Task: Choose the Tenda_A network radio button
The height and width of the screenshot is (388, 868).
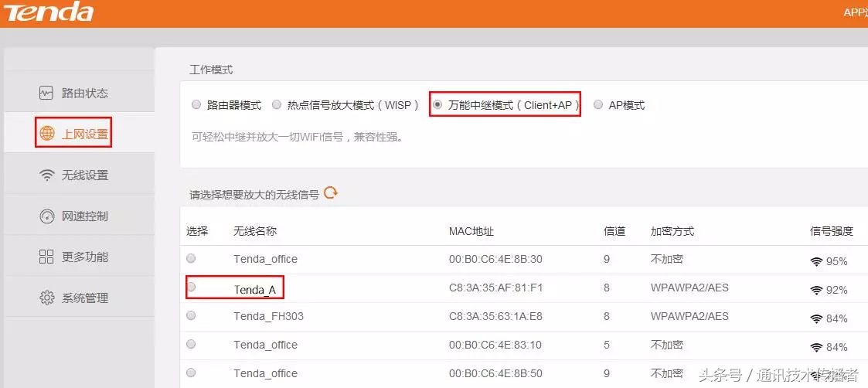Action: pos(191,287)
